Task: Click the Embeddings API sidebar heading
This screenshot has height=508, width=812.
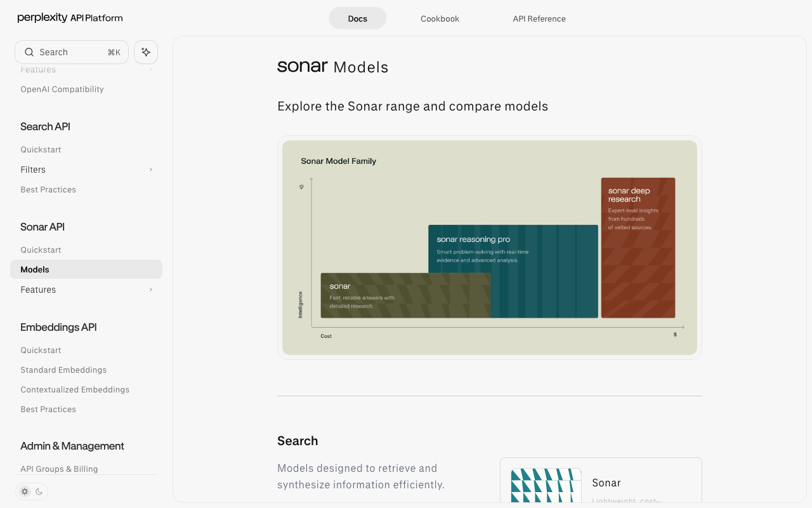Action: pos(58,327)
